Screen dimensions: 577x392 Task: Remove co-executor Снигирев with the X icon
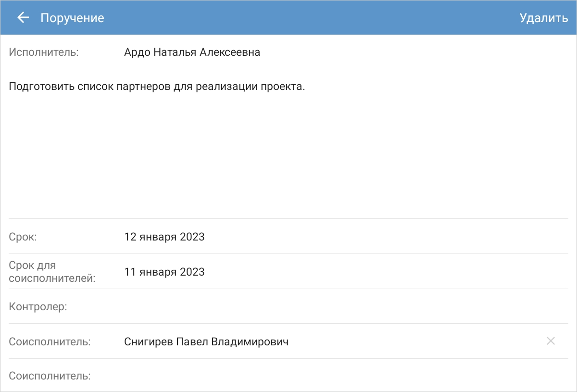pyautogui.click(x=551, y=341)
